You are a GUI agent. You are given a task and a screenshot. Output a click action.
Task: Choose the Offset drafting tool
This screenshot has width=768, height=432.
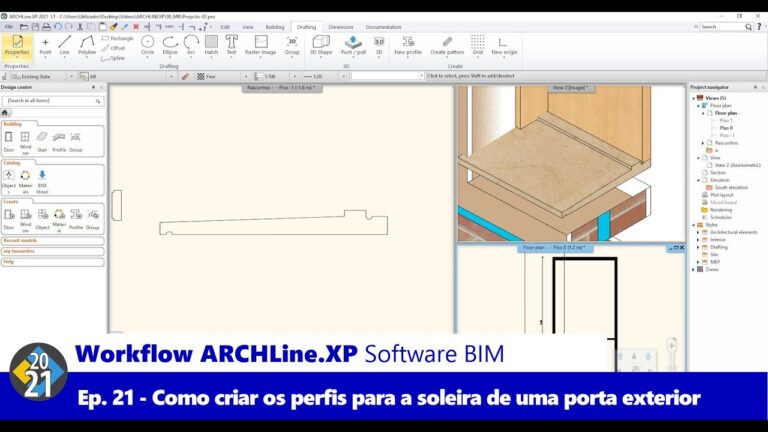[114, 48]
